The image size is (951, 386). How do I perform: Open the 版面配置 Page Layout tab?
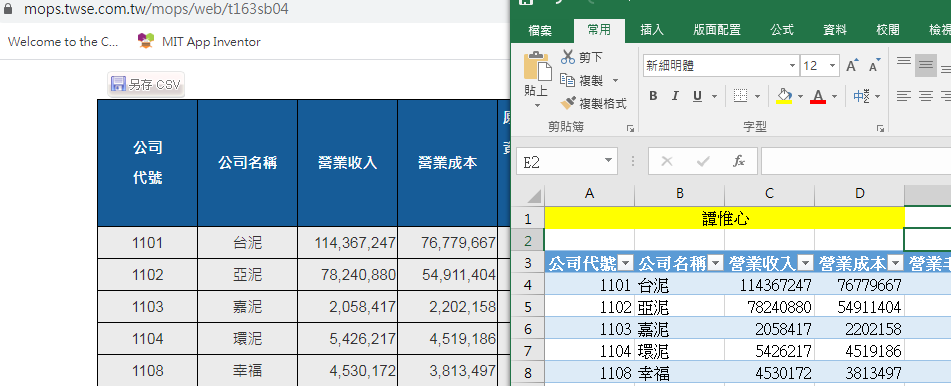point(717,30)
